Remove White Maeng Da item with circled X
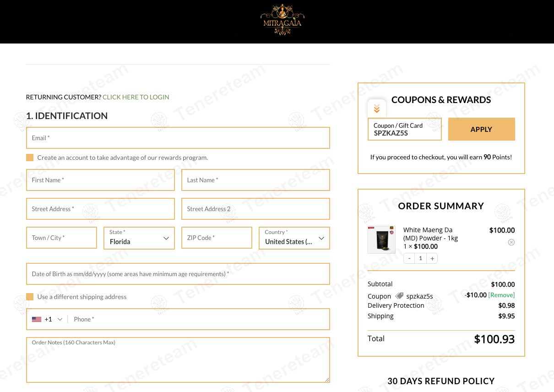Screen dimensions: 554x392 (511, 242)
